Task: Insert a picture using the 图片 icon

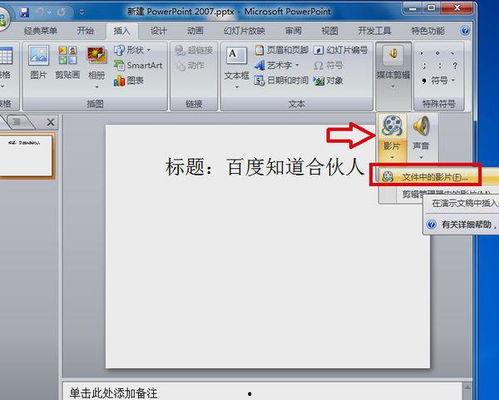Action: coord(38,63)
